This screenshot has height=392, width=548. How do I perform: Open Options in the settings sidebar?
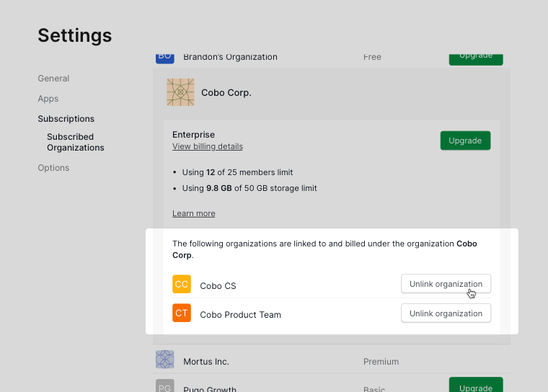tap(53, 168)
